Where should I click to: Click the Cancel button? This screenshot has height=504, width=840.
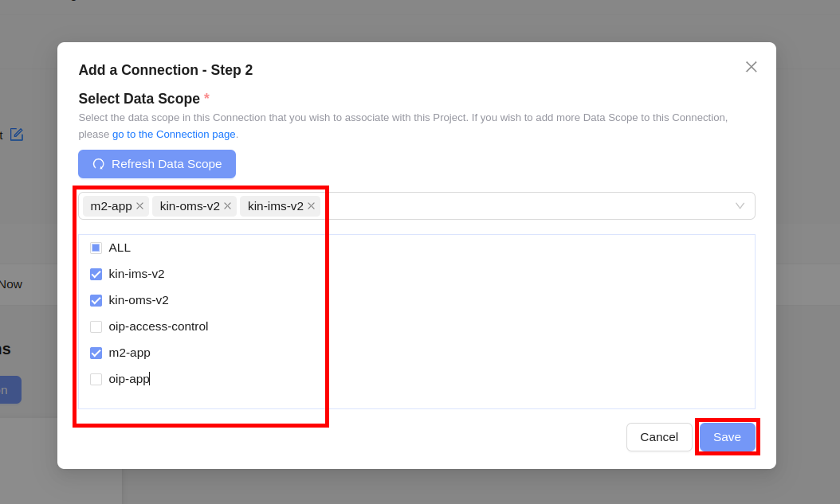(x=659, y=436)
